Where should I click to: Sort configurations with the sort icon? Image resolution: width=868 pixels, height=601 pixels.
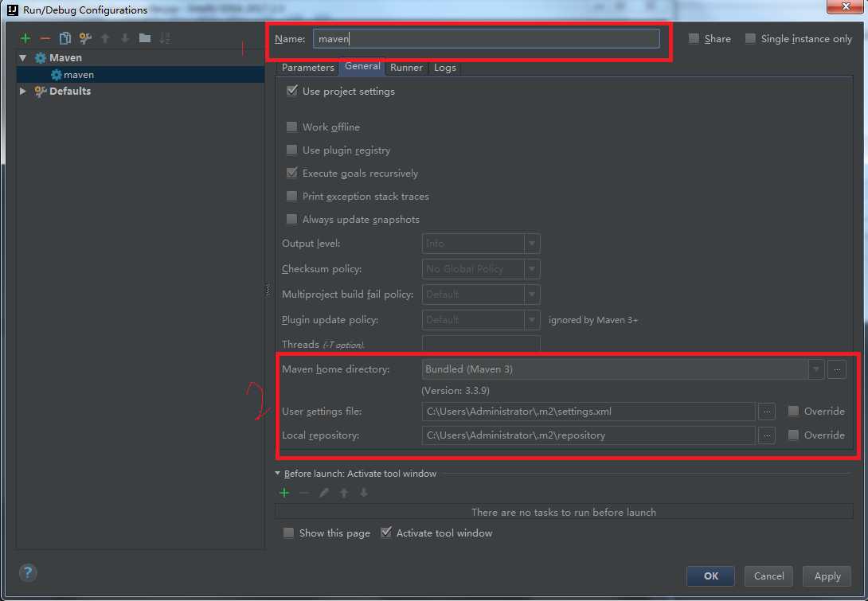(x=164, y=38)
